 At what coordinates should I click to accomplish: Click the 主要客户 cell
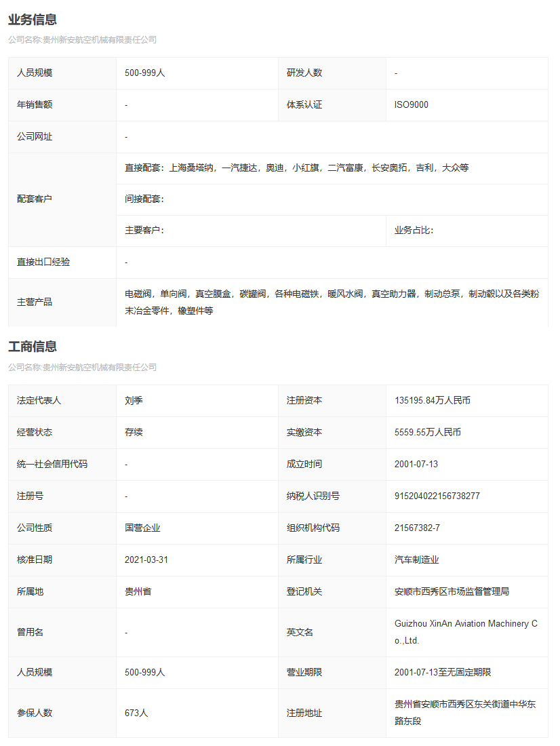pyautogui.click(x=252, y=231)
